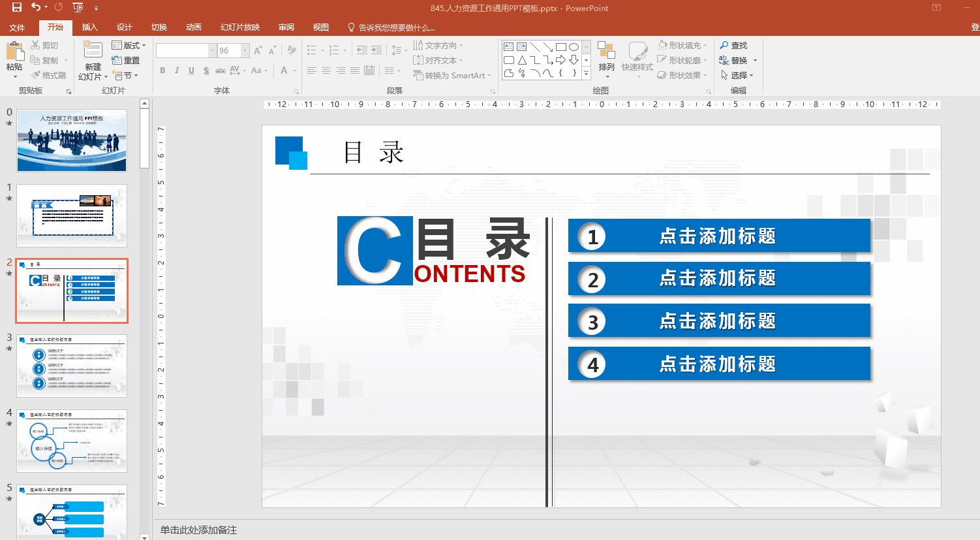Click Convert to SmartArt (转换为 SmartArt)
The width and height of the screenshot is (980, 540).
(x=452, y=76)
